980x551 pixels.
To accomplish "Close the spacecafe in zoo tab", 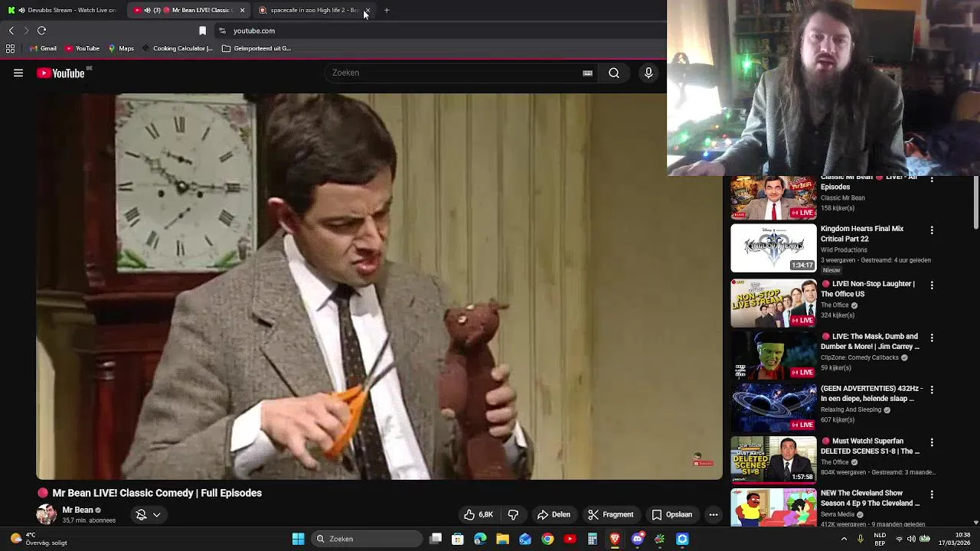I will [367, 10].
